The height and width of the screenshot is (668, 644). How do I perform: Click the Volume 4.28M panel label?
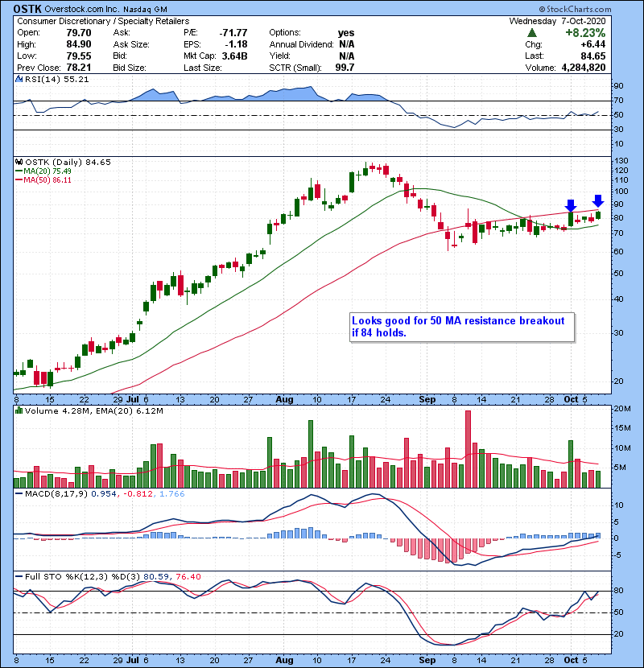[x=59, y=411]
